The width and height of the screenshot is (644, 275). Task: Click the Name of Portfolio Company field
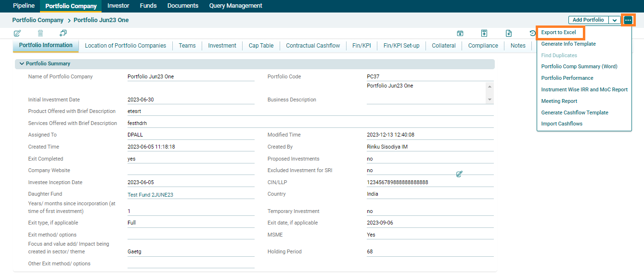191,77
